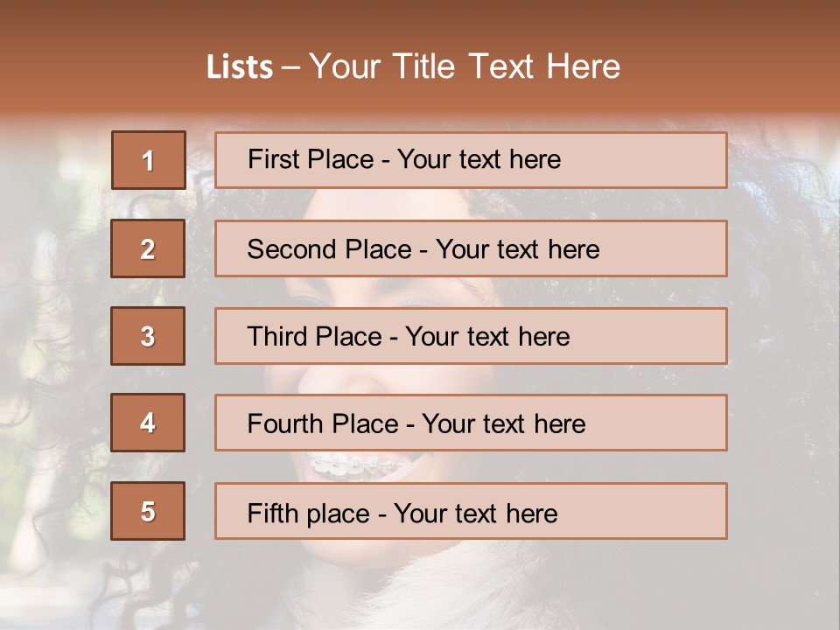Click the number 1 box
The width and height of the screenshot is (840, 630).
149,160
